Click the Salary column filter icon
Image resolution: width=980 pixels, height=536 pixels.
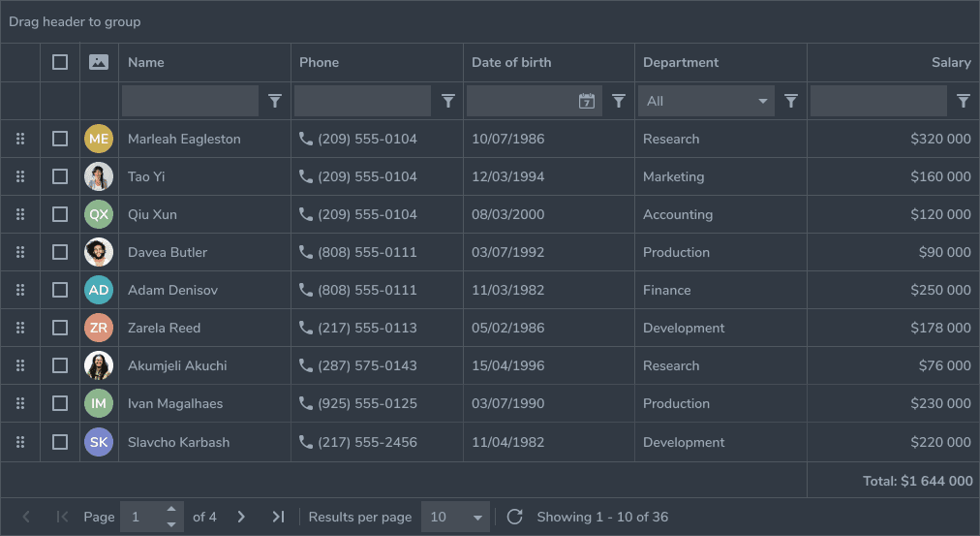point(964,101)
